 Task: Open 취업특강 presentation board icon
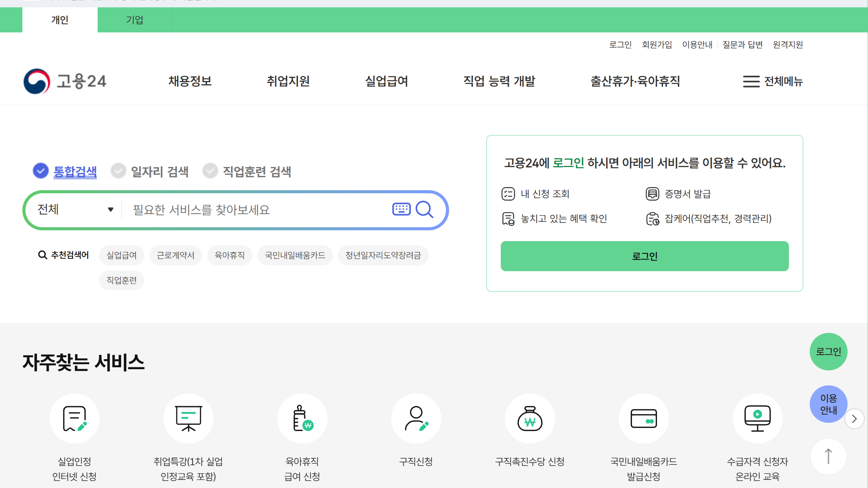click(188, 418)
